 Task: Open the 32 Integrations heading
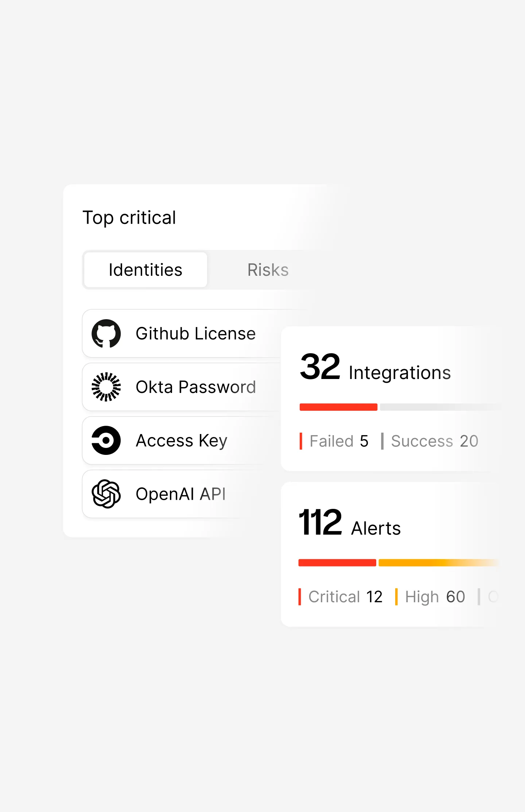pos(375,368)
